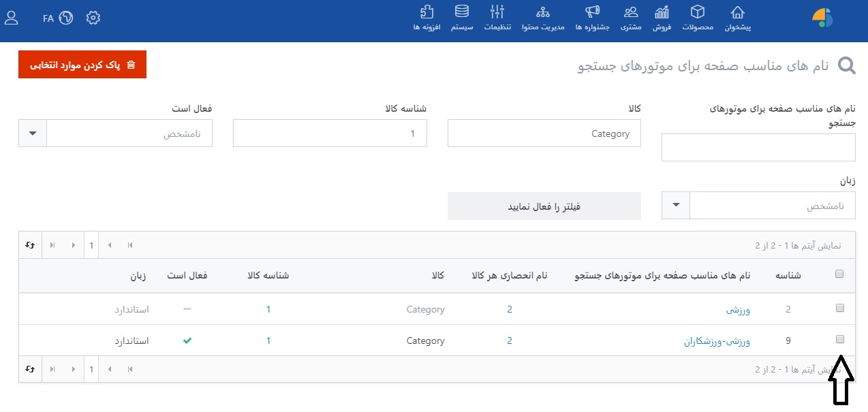Open the پیشخوان dashboard menu
This screenshot has width=868, height=412.
click(x=737, y=18)
